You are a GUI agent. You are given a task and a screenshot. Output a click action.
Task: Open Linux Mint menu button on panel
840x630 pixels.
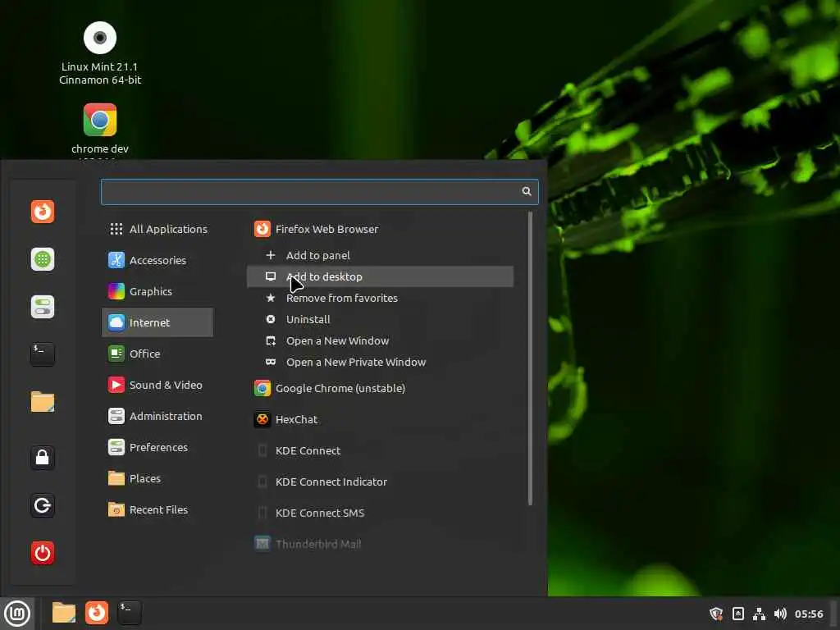click(x=17, y=614)
